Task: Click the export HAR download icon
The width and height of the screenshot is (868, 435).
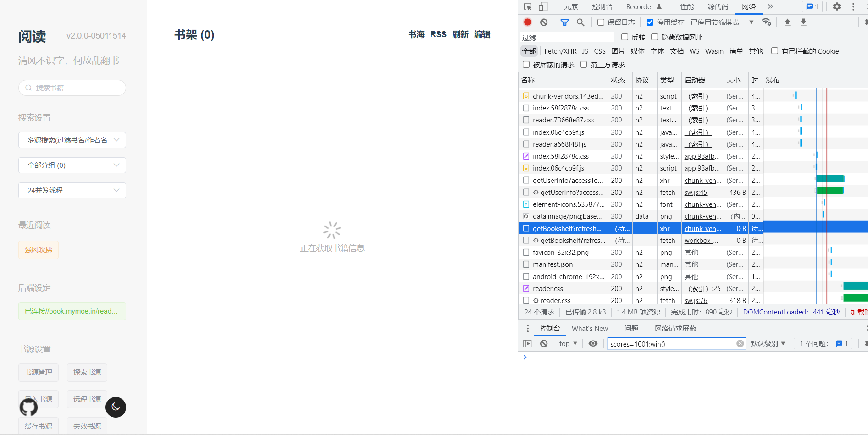Action: (803, 22)
